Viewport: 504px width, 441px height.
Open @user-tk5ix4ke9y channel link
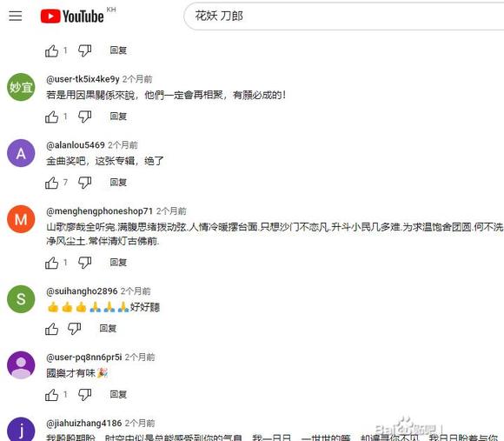click(83, 79)
